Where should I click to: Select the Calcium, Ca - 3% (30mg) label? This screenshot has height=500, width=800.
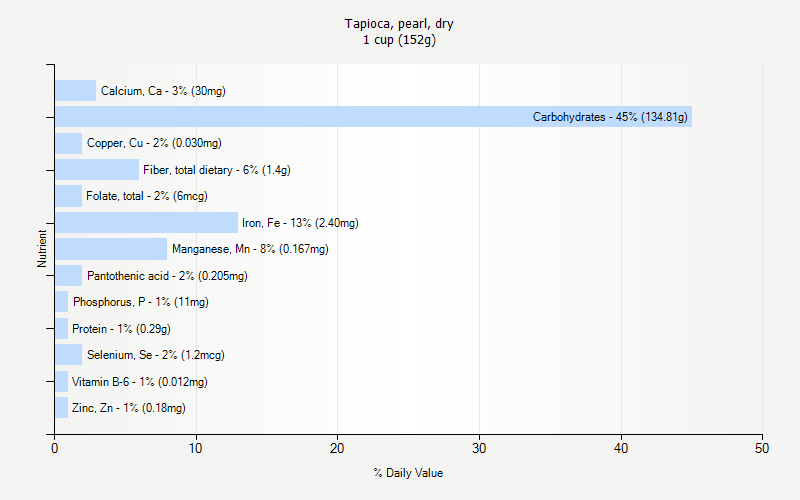tap(163, 91)
